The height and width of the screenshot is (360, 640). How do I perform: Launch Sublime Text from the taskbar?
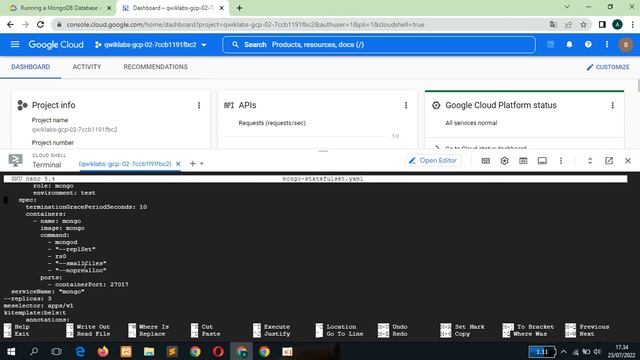[172, 351]
